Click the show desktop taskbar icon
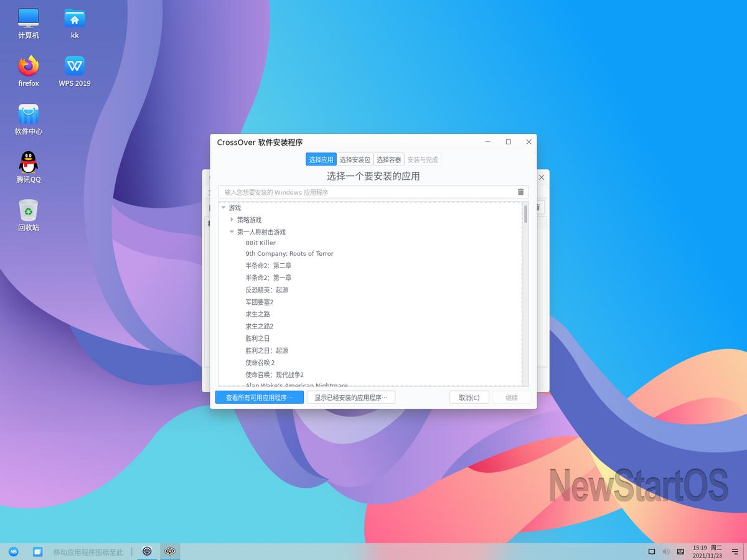Viewport: 747px width, 560px height. point(37,551)
